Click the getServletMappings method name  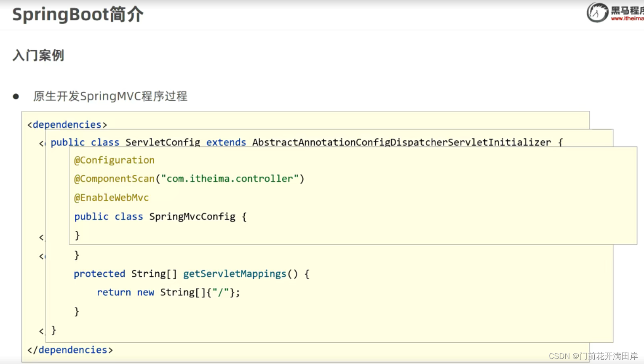coord(235,274)
